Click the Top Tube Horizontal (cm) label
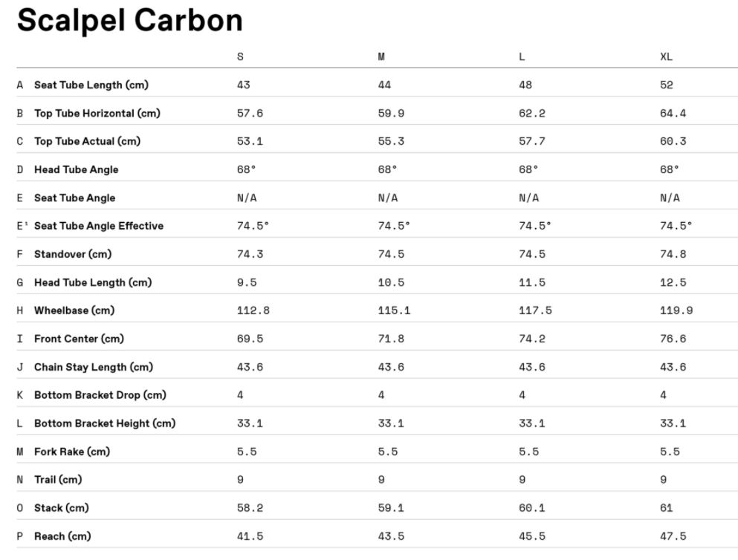Image resolution: width=738 pixels, height=560 pixels. click(x=97, y=114)
